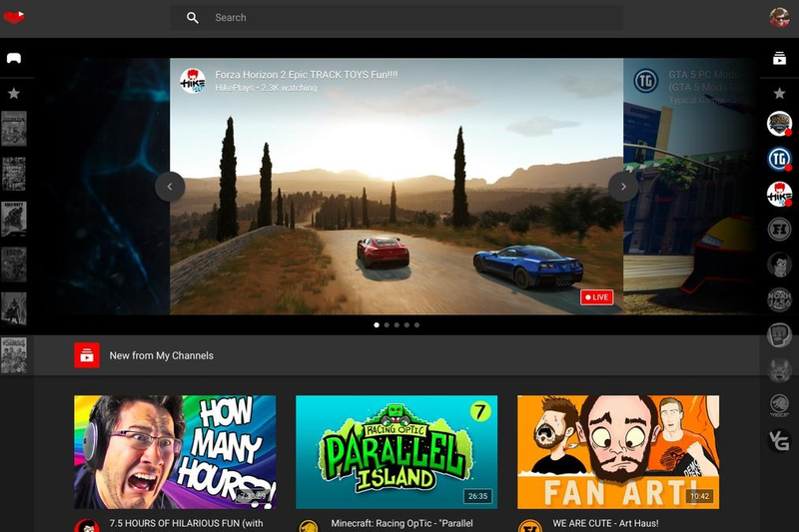Image resolution: width=799 pixels, height=532 pixels.
Task: Select the fifth carousel page dot
Action: (416, 324)
